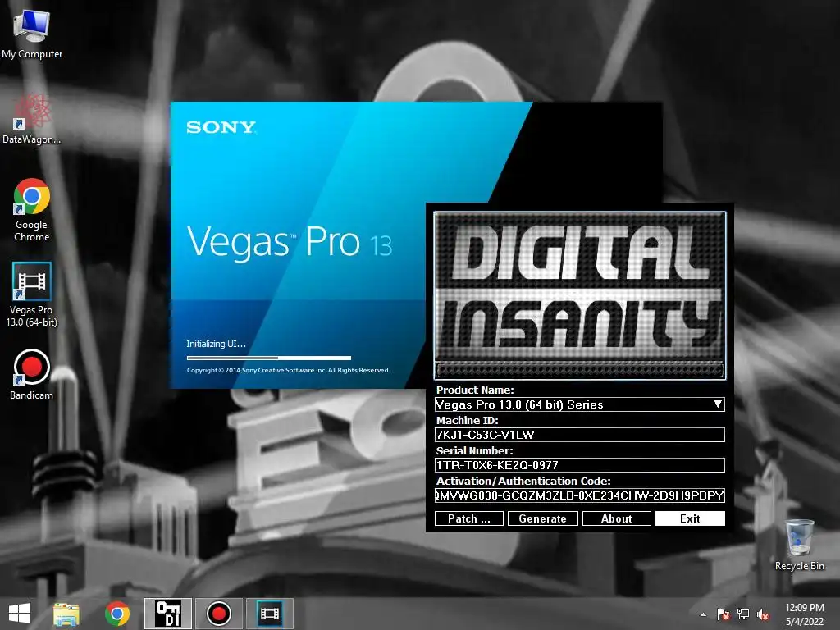Viewport: 840px width, 630px height.
Task: Select the Vegas Pro 13.0 (64-bit) desktop shortcut
Action: click(32, 294)
